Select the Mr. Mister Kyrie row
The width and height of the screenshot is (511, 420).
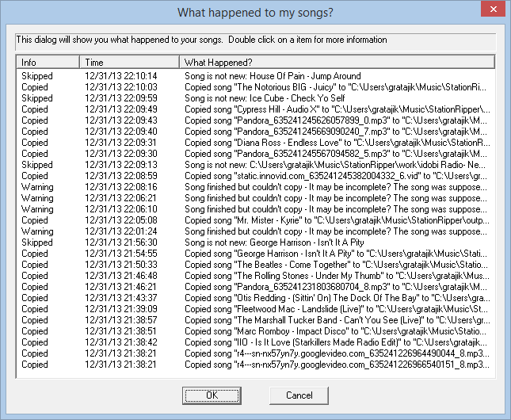[x=256, y=220]
